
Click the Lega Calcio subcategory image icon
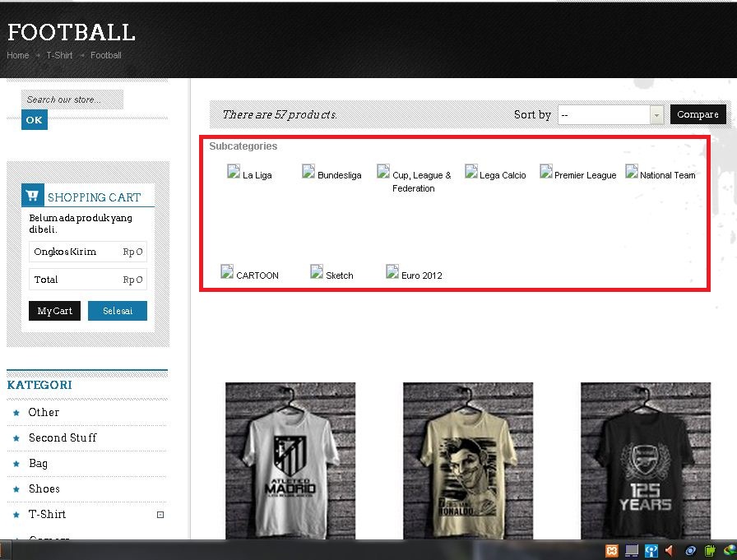tap(471, 172)
